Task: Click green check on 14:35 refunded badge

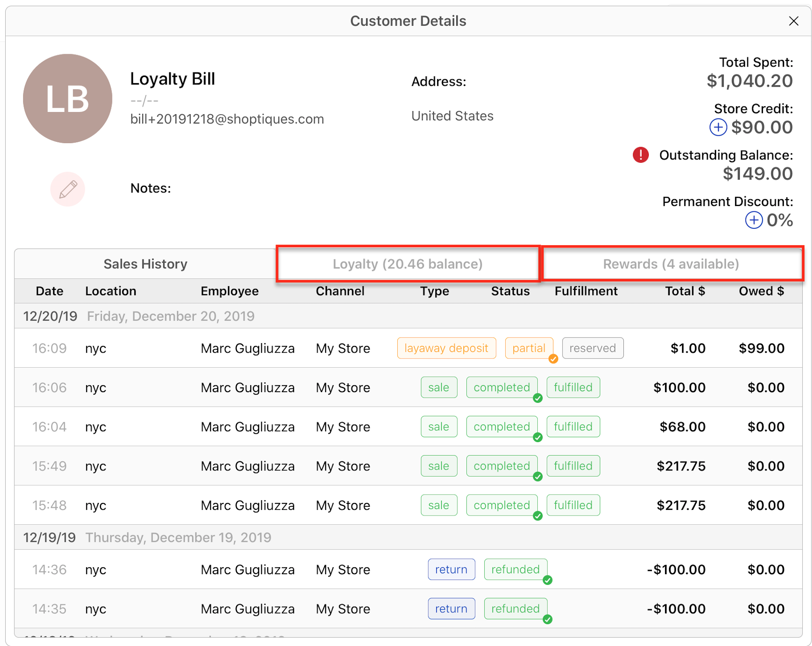Action: (x=547, y=619)
